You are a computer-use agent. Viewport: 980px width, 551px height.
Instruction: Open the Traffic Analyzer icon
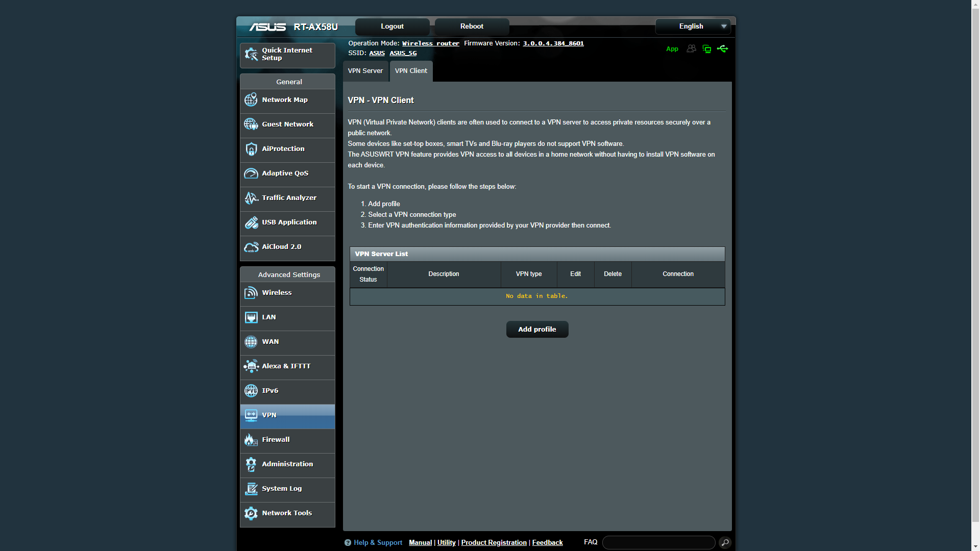coord(251,198)
